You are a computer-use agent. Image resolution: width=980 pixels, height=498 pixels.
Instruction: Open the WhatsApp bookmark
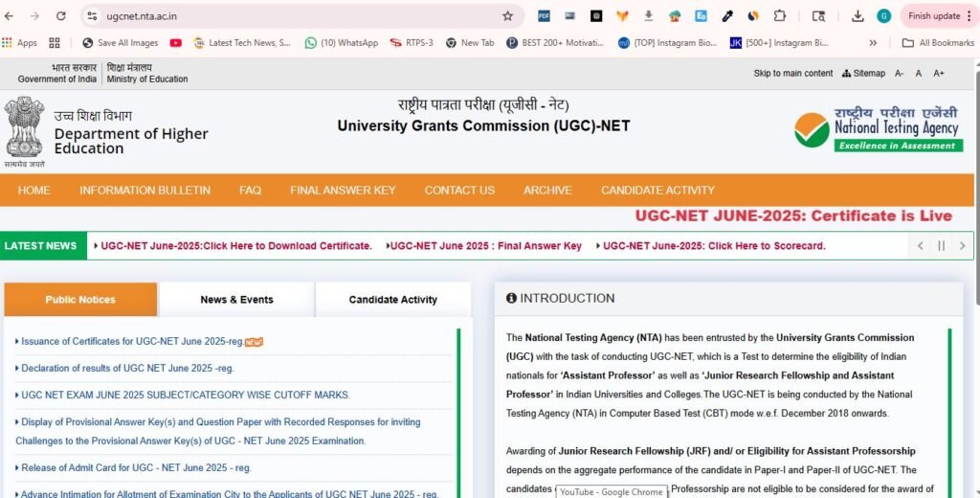point(342,42)
